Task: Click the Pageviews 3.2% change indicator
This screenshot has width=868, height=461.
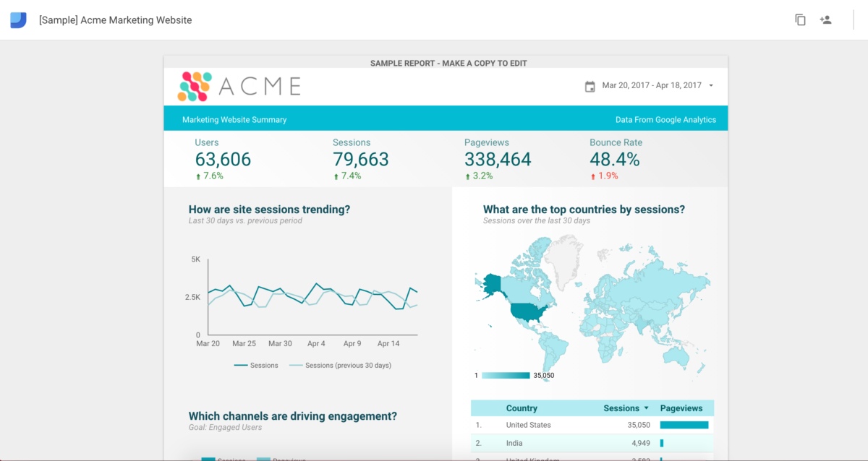Action: [479, 176]
